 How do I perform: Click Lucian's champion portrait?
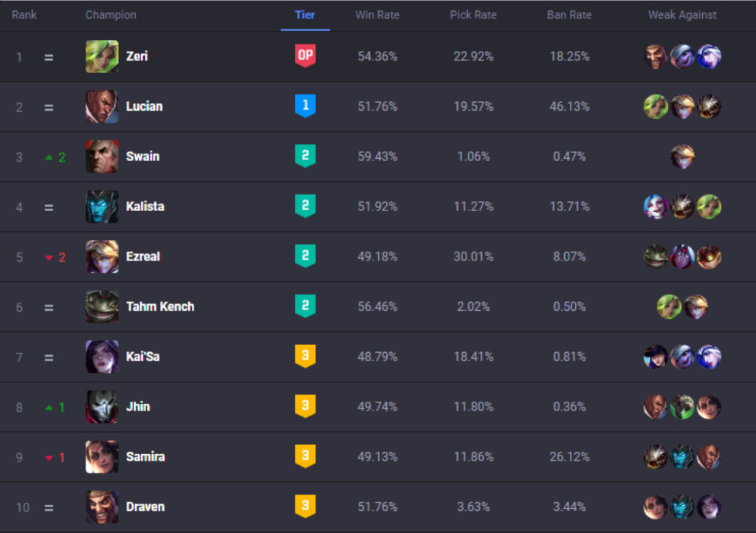[102, 106]
